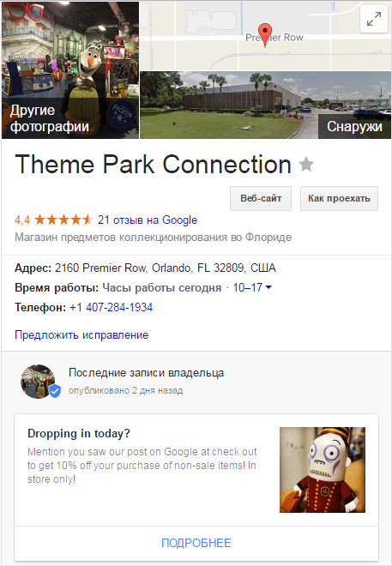Image resolution: width=392 pixels, height=566 pixels.
Task: Click the 'Dropping in today?' post title
Action: (x=79, y=433)
